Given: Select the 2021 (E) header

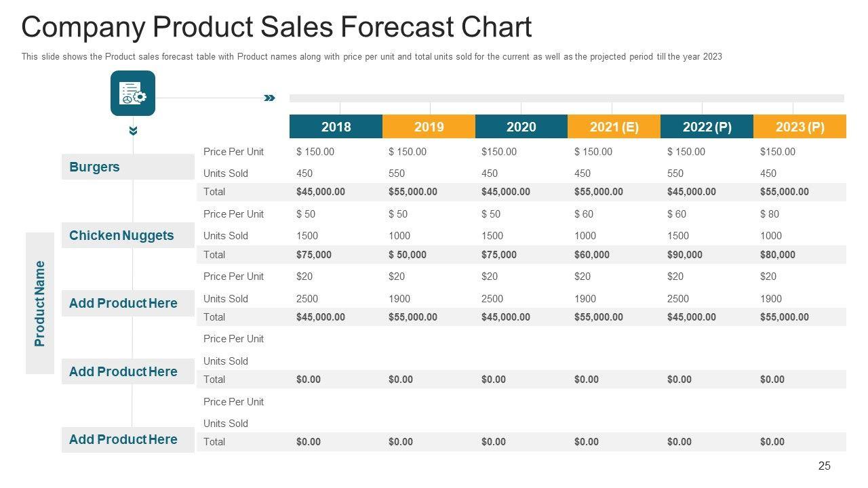Looking at the screenshot, I should click(x=614, y=127).
